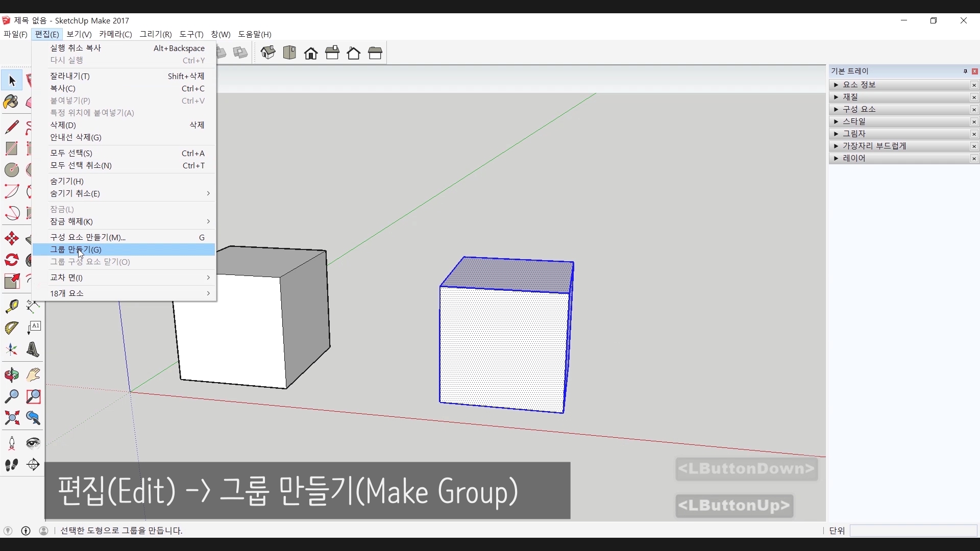Choose 그룹 만들기(G) from the menu
The height and width of the screenshot is (551, 980).
(x=76, y=249)
